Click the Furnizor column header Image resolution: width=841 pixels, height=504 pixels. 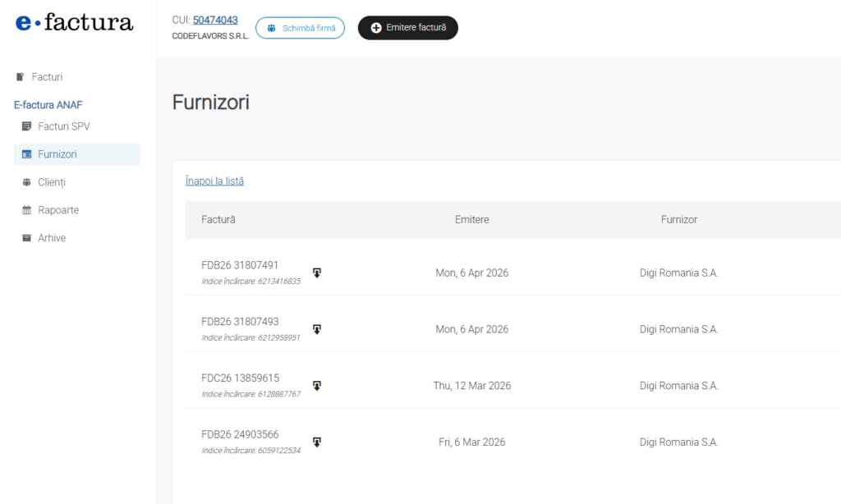[678, 220]
